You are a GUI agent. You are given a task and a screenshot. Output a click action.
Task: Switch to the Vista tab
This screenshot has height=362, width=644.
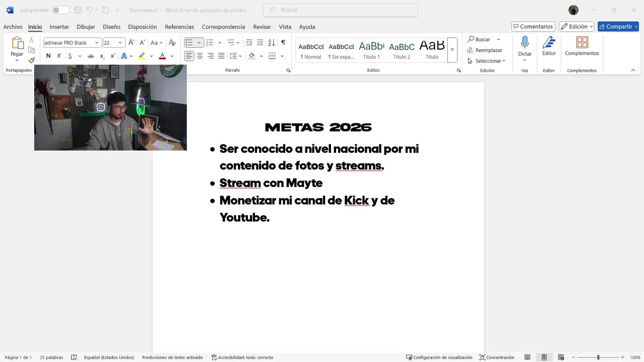[285, 27]
